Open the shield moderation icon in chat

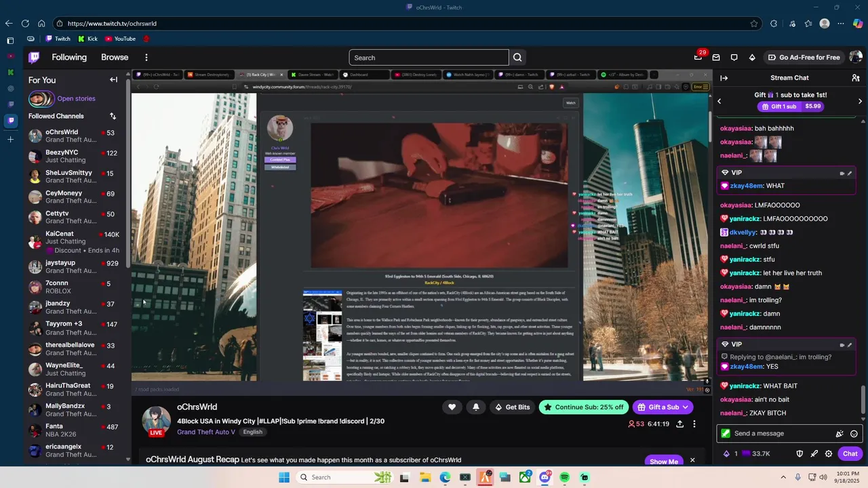tap(800, 453)
